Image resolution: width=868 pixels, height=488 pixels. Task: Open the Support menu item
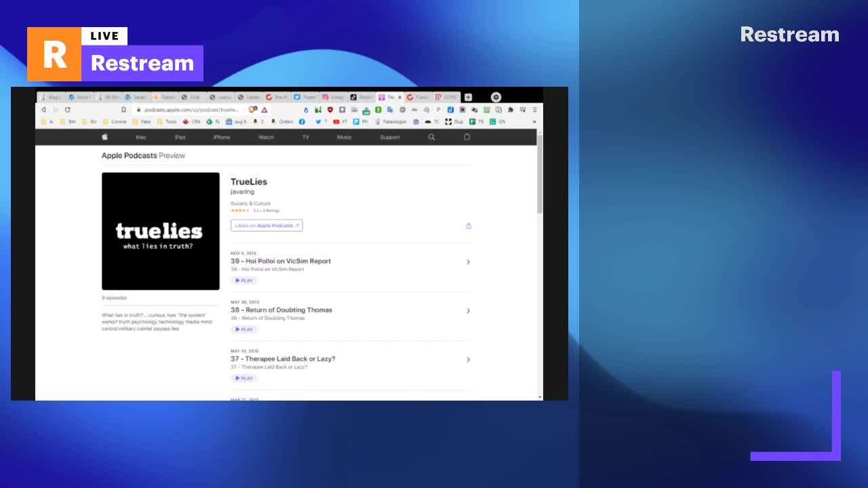point(390,138)
